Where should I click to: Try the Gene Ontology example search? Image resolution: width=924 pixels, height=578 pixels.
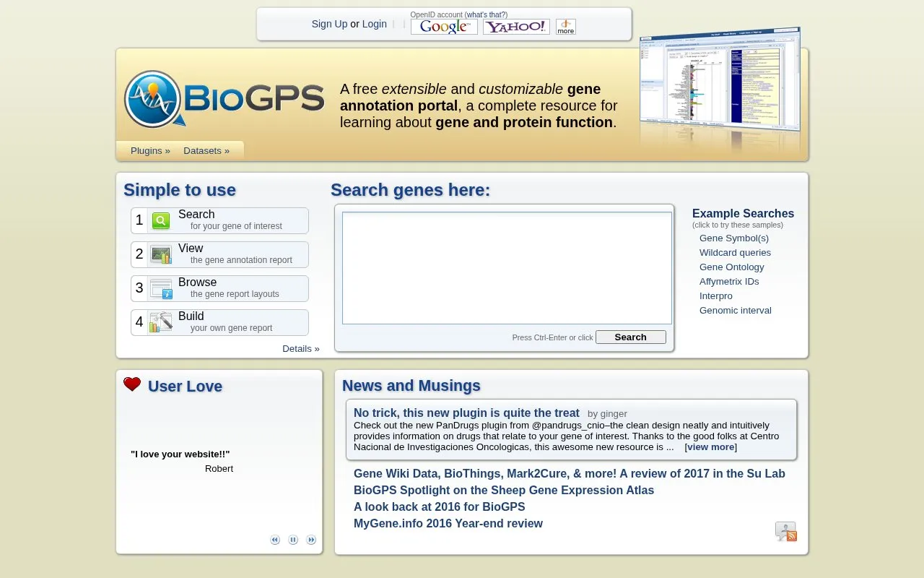[x=732, y=267]
